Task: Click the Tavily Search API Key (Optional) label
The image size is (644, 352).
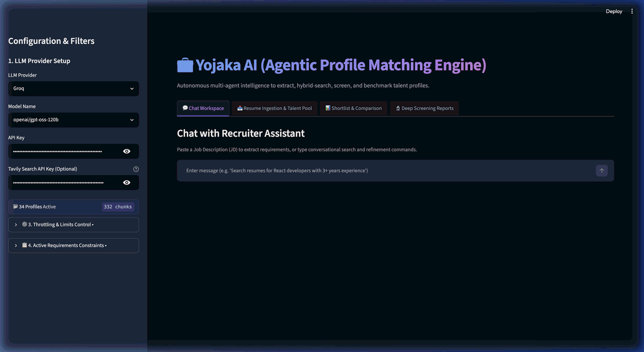Action: click(x=42, y=169)
